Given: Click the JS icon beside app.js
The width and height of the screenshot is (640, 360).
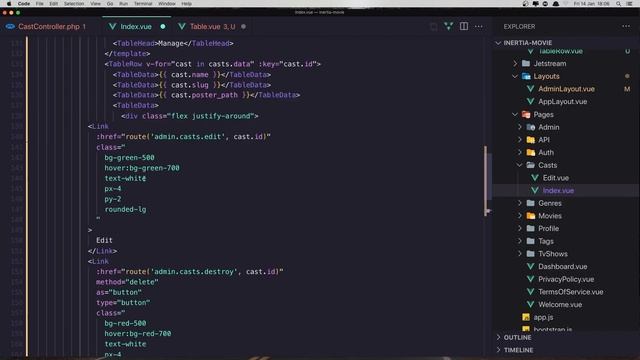Looking at the screenshot, I should pos(526,317).
